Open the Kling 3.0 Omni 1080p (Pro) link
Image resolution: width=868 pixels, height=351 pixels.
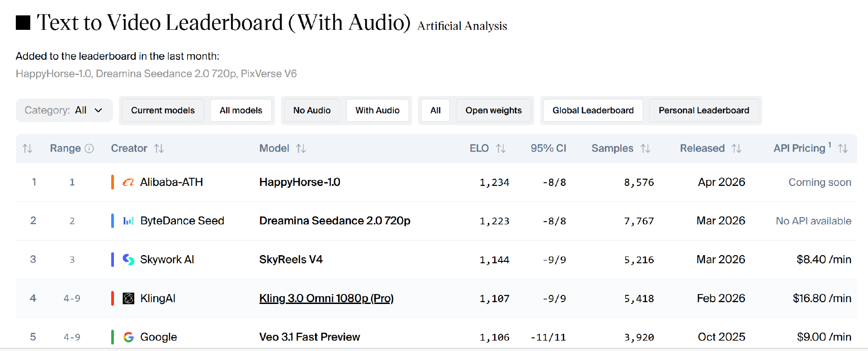click(326, 299)
